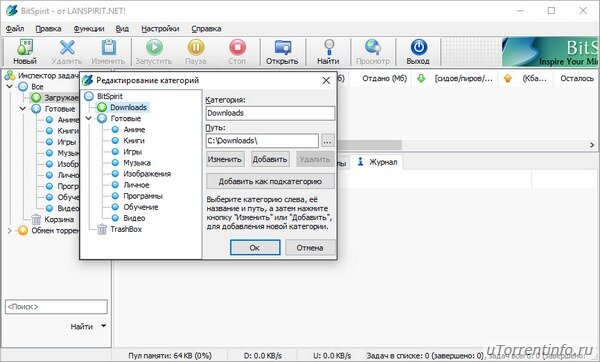Click the Удалить button in dialog
The image size is (600, 362).
click(x=315, y=159)
